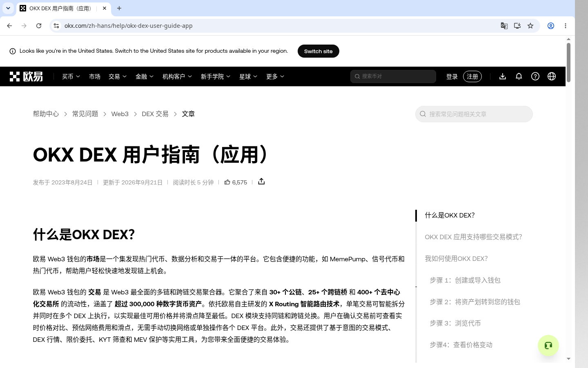Click the OKX logo in the navbar
The image size is (588, 368).
(x=26, y=76)
